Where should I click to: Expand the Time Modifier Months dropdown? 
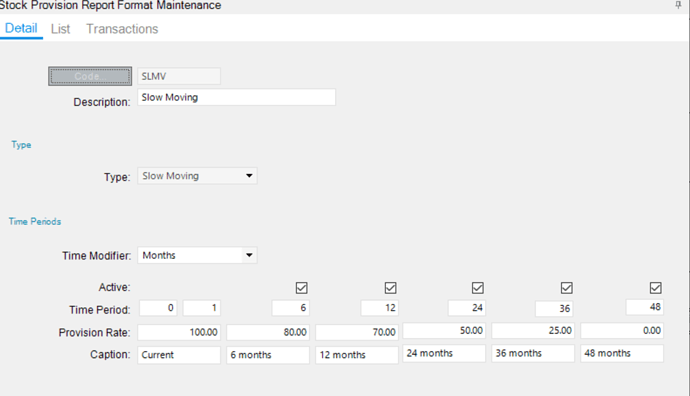[x=249, y=255]
